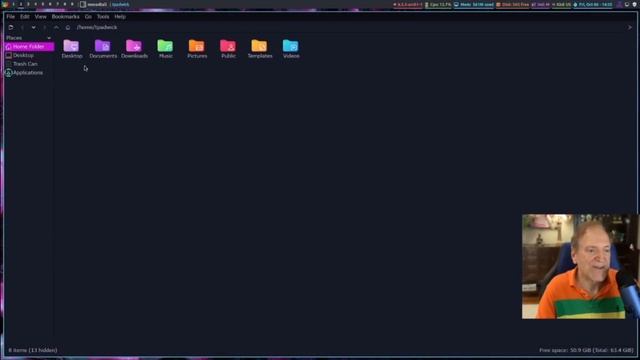Select Home Folder in the Places sidebar
The height and width of the screenshot is (360, 640).
point(29,47)
